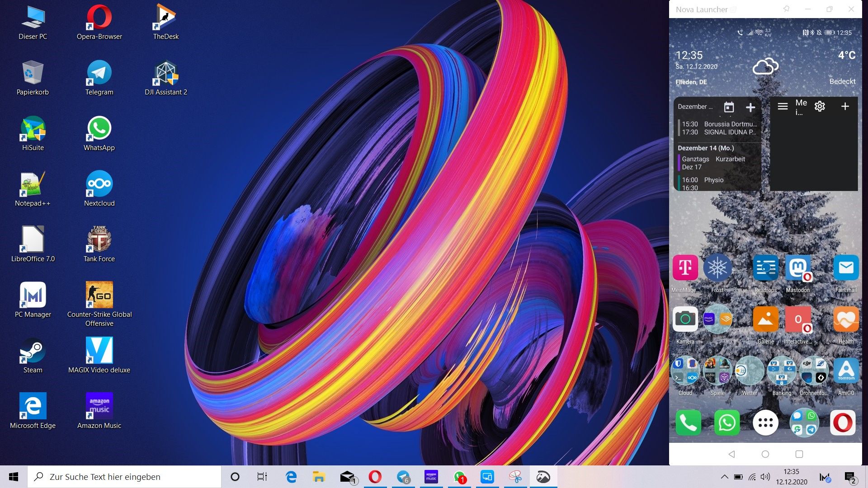Image resolution: width=868 pixels, height=488 pixels.
Task: Add new calendar event with plus
Action: coord(750,108)
